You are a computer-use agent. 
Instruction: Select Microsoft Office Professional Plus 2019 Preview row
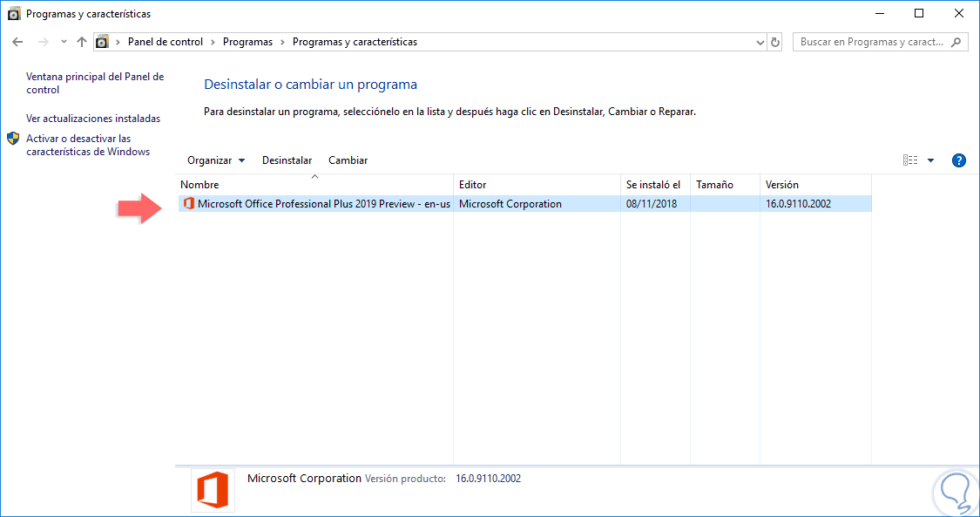point(524,204)
